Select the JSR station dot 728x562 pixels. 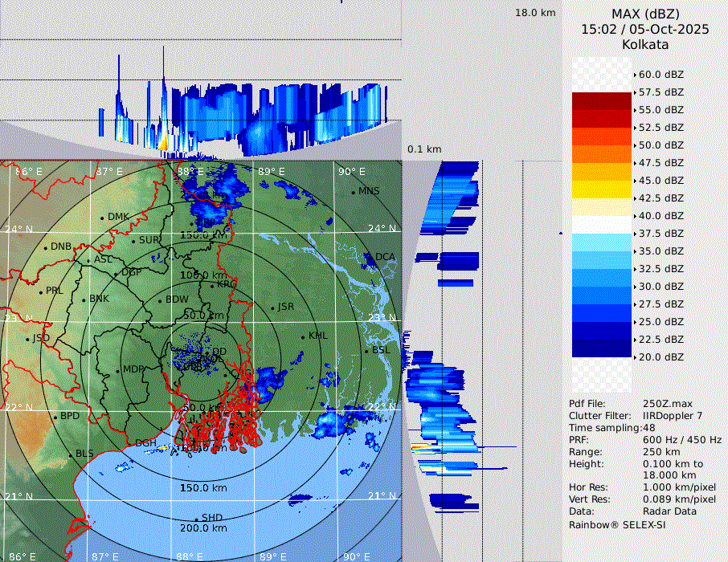pyautogui.click(x=272, y=307)
